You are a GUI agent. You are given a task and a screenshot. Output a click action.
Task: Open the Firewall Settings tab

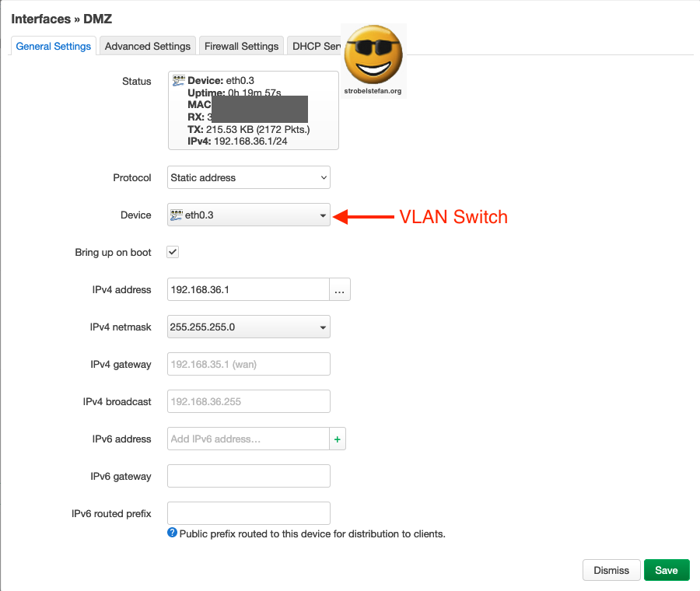pyautogui.click(x=241, y=46)
